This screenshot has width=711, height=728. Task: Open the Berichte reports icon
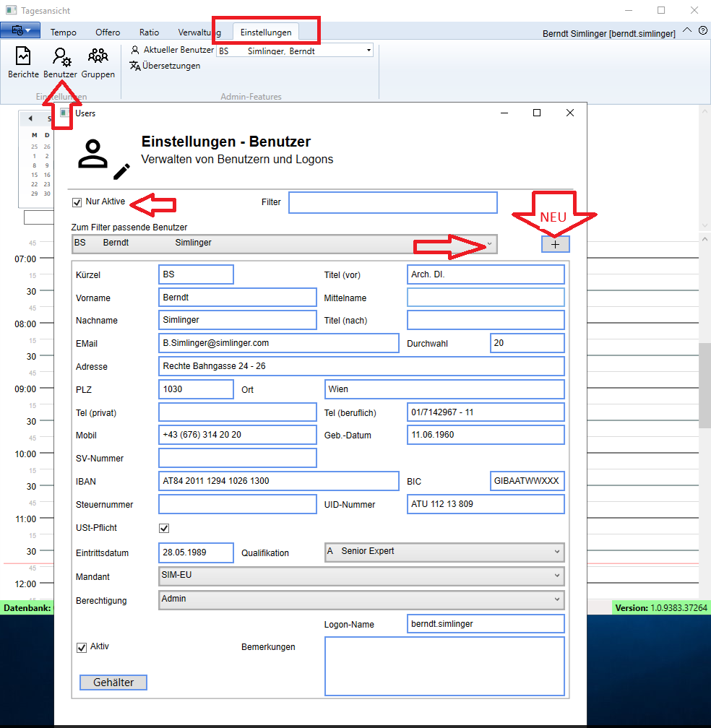pos(23,61)
